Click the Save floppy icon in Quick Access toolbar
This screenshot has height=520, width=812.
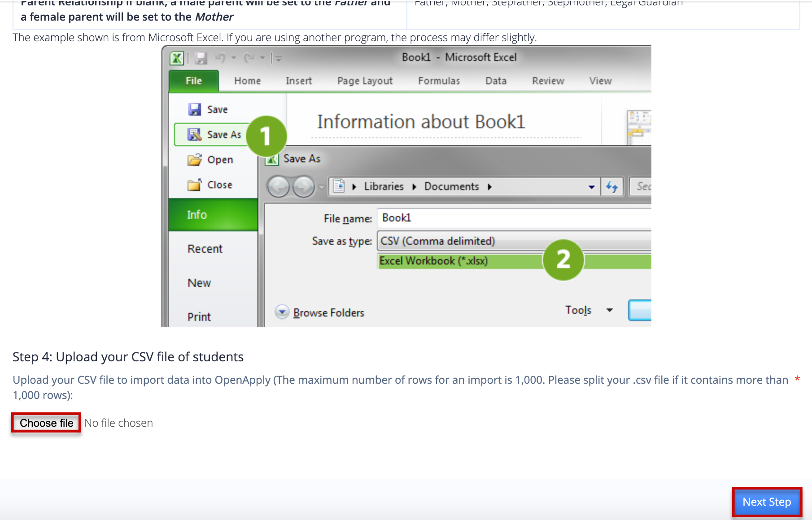201,58
